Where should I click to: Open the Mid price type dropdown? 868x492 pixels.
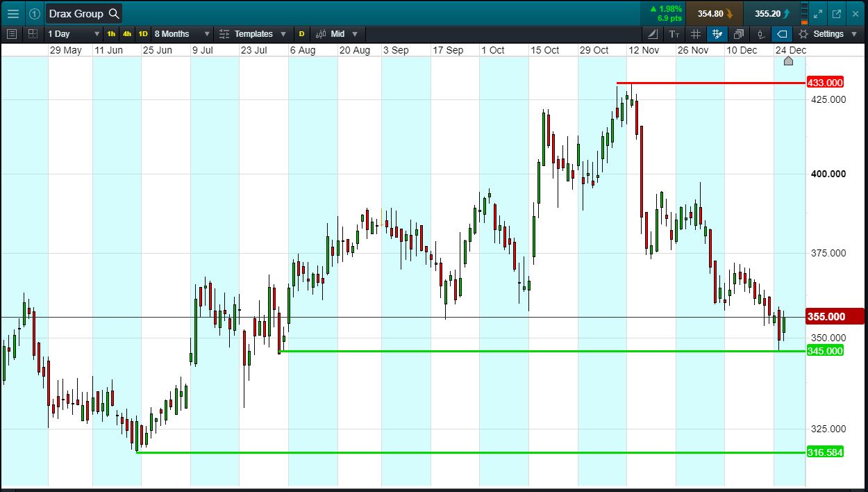(x=337, y=33)
